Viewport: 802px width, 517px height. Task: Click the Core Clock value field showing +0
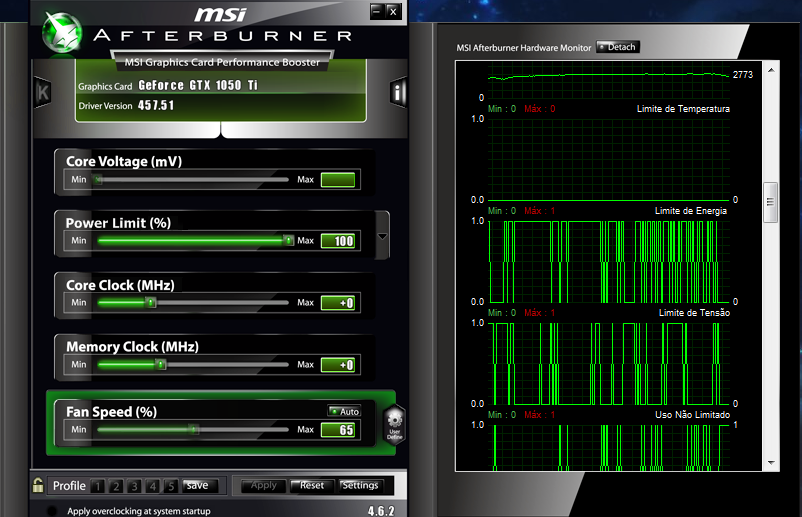tap(338, 303)
